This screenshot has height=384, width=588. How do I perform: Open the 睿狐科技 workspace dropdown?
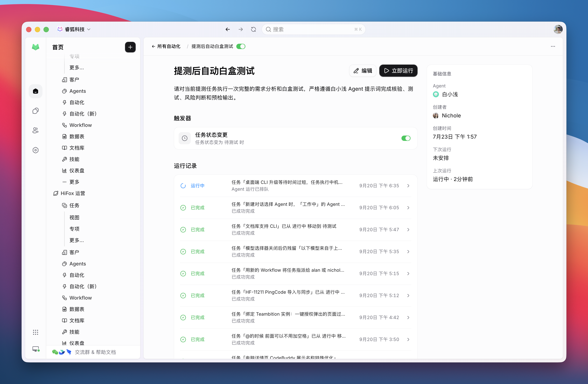coord(74,29)
